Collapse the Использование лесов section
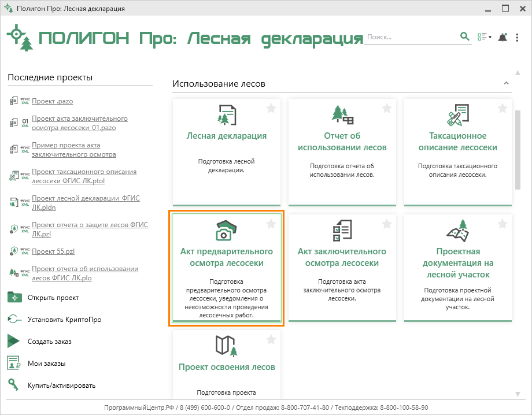This screenshot has width=532, height=415. point(506,83)
